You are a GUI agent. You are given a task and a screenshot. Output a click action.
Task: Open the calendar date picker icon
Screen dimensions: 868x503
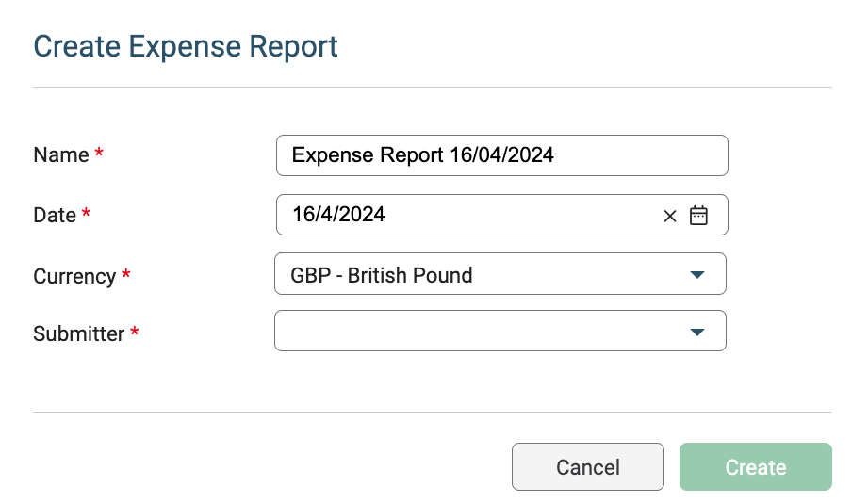click(698, 215)
